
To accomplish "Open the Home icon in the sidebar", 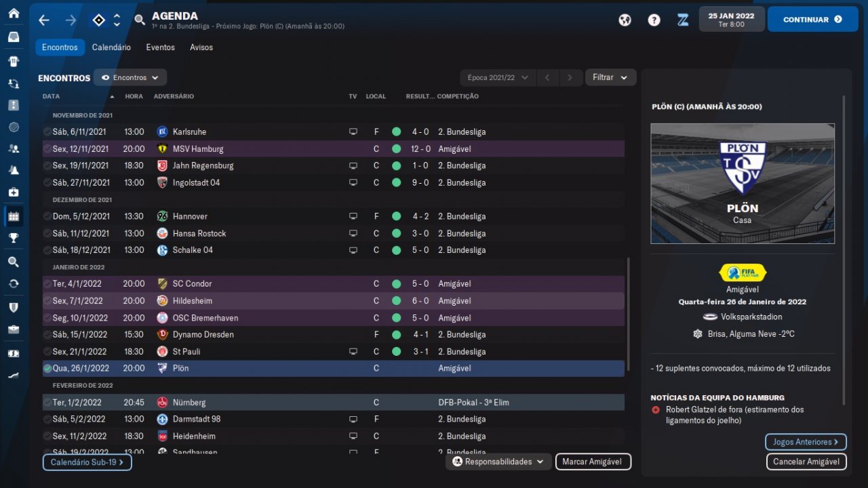I will (x=14, y=14).
